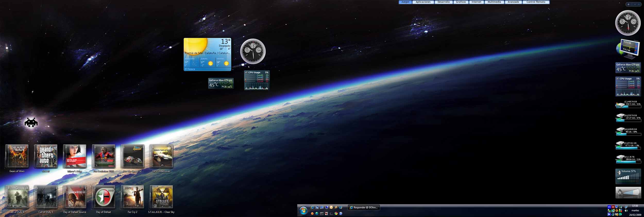Click the weather gadget location Premià de Mar
Screen dimensions: 644x217
tap(207, 53)
